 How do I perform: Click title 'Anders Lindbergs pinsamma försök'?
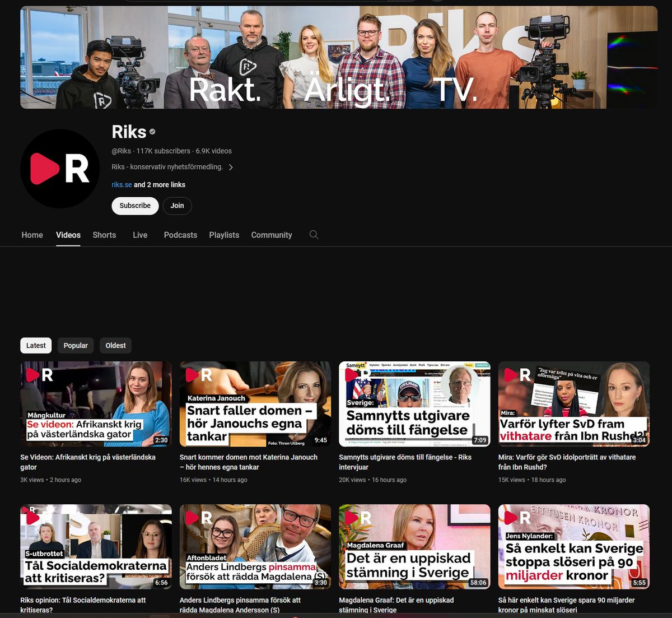click(240, 605)
